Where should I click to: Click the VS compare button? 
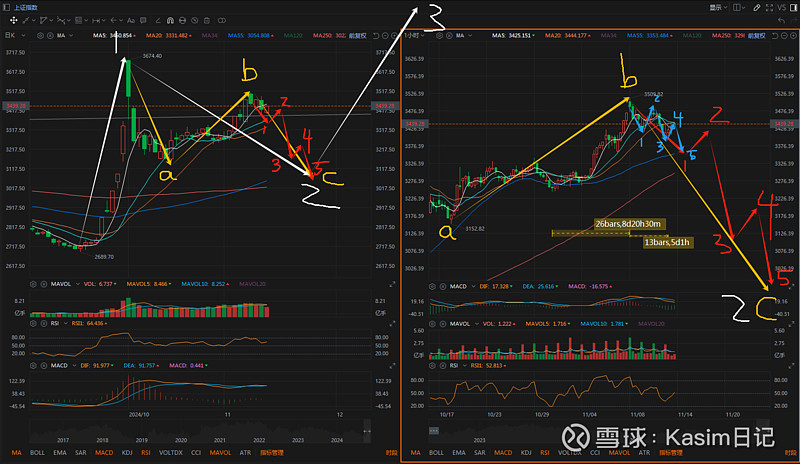[782, 7]
